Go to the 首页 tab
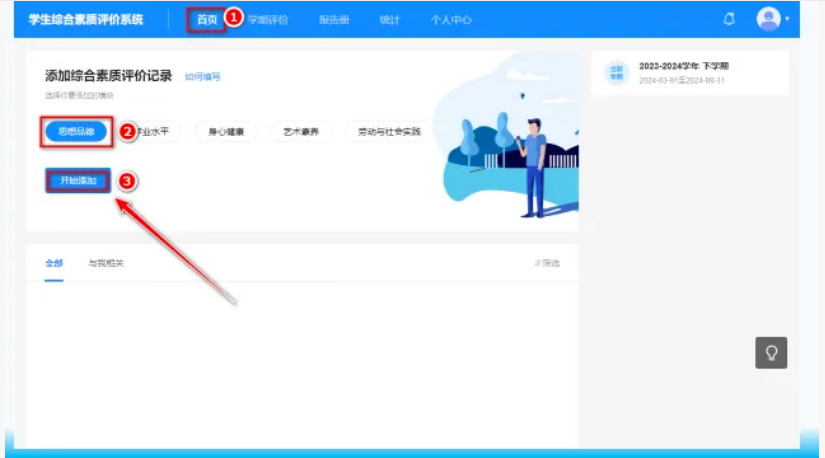The image size is (825, 458). (x=206, y=19)
